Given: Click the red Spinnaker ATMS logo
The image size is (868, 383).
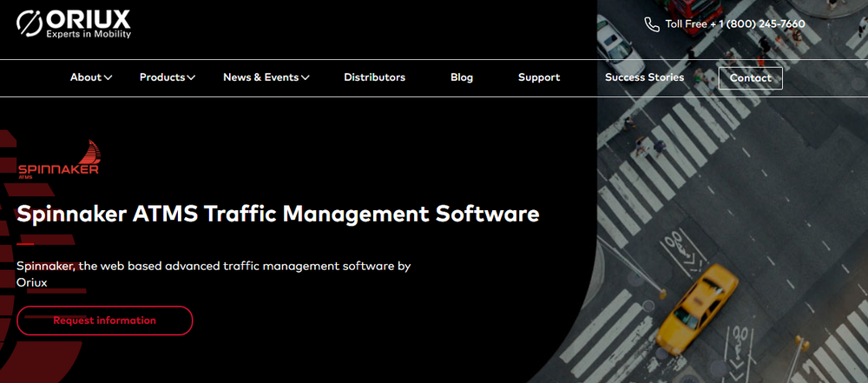Looking at the screenshot, I should [x=59, y=160].
